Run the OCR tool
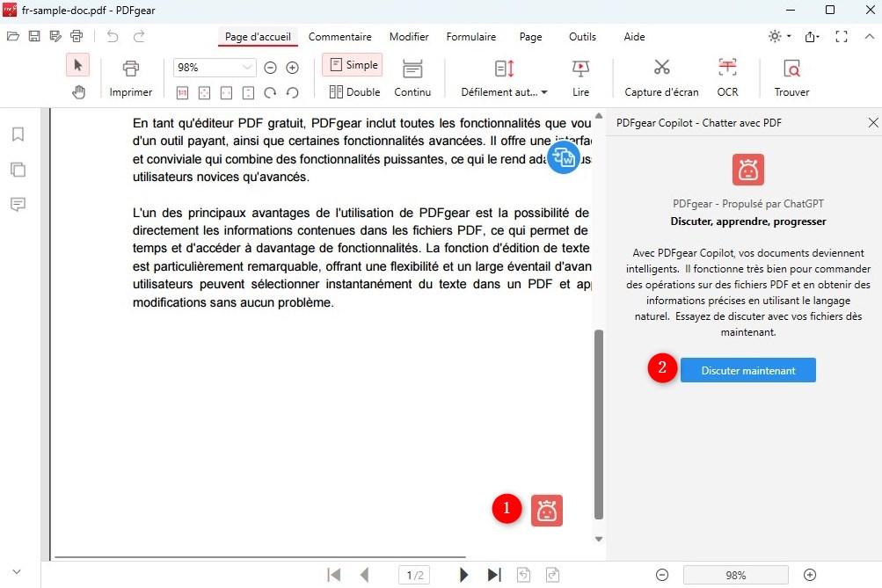This screenshot has height=588, width=882. tap(727, 79)
